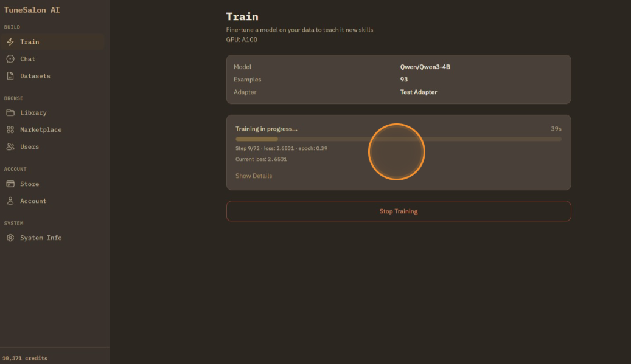631x364 pixels.
Task: Click the Library folder icon
Action: tap(10, 113)
